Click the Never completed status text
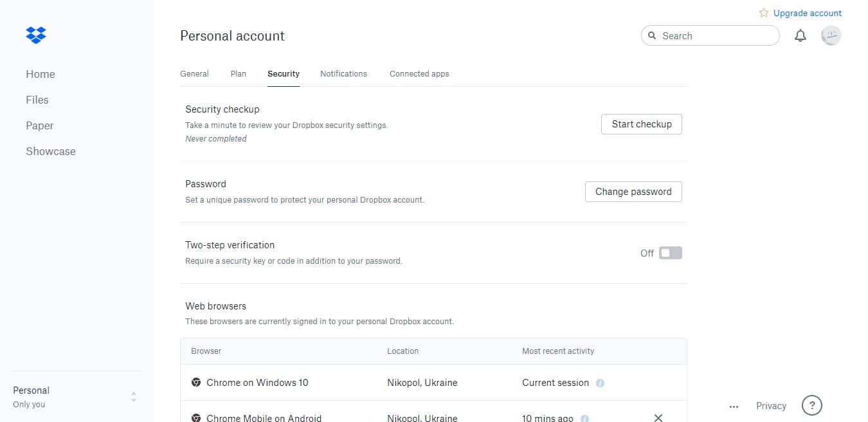Image resolution: width=868 pixels, height=422 pixels. [216, 139]
